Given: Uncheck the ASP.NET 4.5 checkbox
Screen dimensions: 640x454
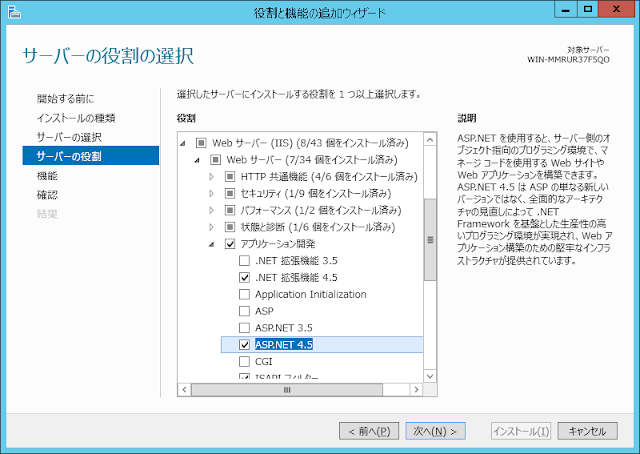Looking at the screenshot, I should pos(244,345).
